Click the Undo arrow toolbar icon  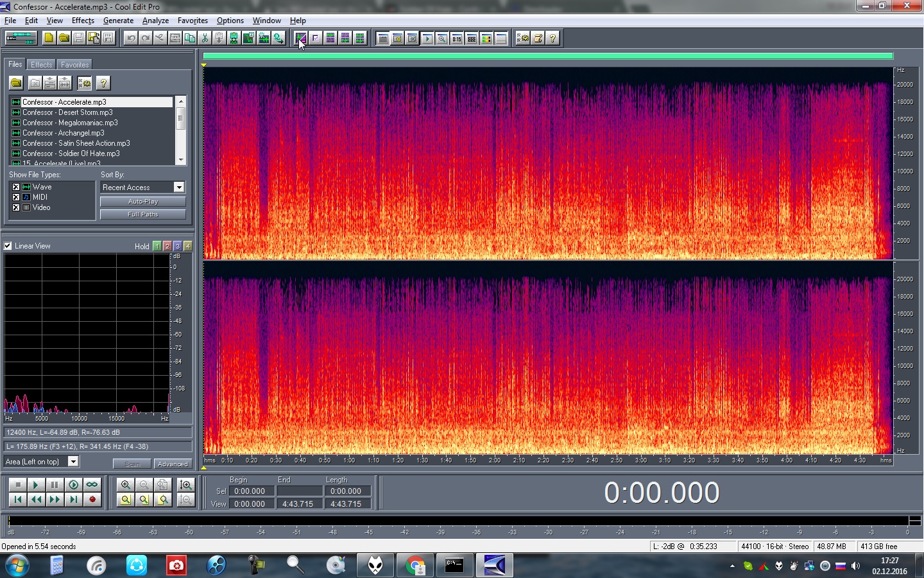pos(131,38)
